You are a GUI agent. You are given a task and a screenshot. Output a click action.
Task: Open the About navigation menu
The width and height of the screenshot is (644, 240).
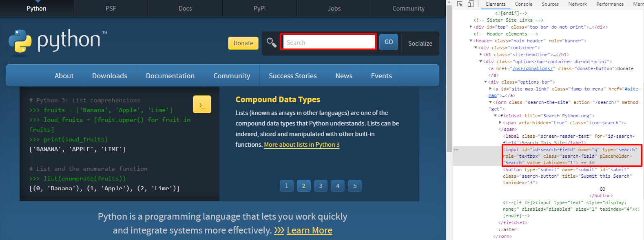(64, 76)
